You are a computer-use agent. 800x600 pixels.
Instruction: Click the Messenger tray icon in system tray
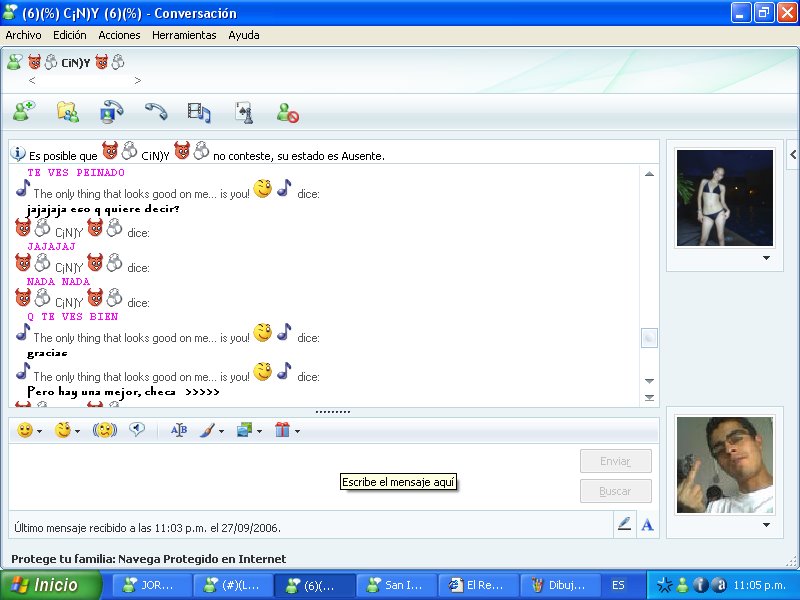(682, 585)
